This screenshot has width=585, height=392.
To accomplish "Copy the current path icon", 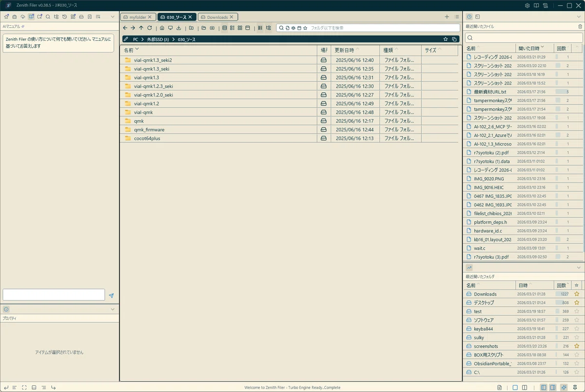I will coord(454,39).
